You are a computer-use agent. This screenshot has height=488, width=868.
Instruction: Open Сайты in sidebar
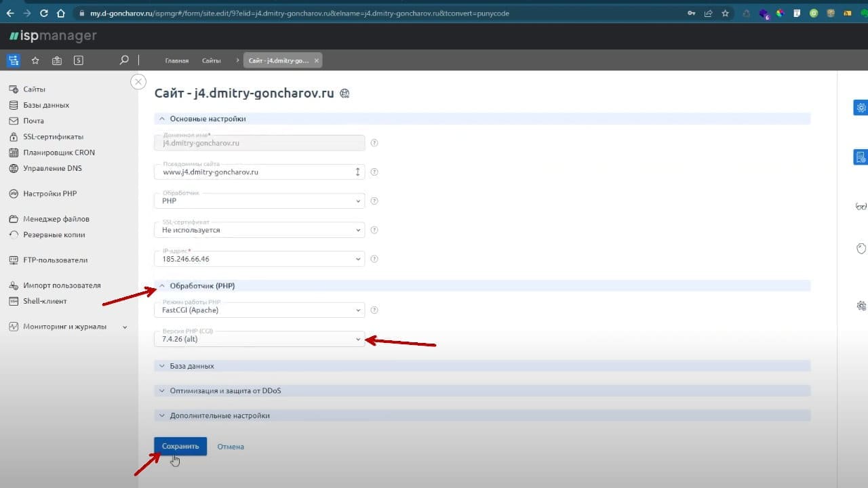pyautogui.click(x=34, y=89)
